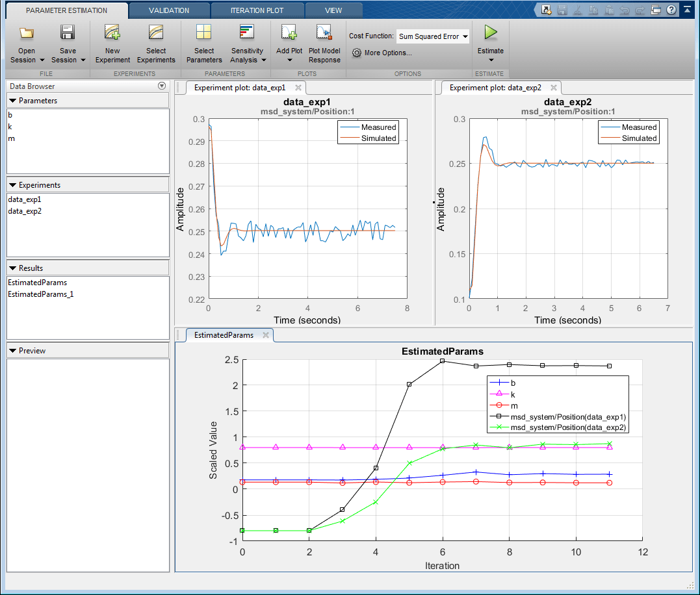
Task: Click the Add Plot icon
Action: tap(289, 33)
